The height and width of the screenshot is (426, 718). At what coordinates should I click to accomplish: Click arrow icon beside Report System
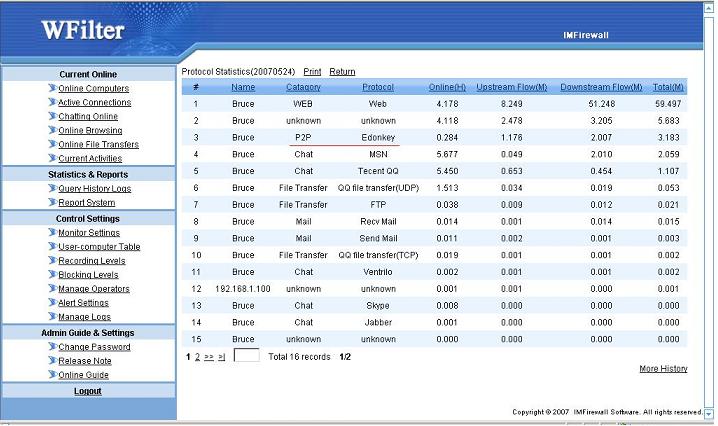pos(53,202)
